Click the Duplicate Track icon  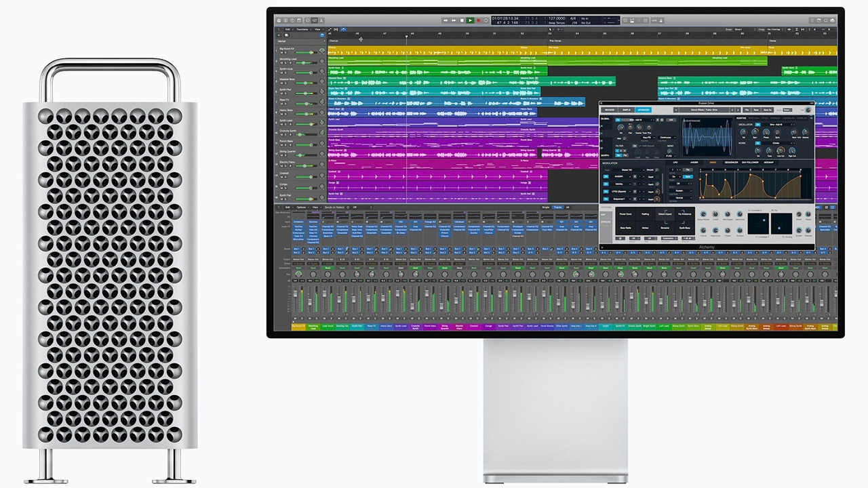tap(286, 35)
